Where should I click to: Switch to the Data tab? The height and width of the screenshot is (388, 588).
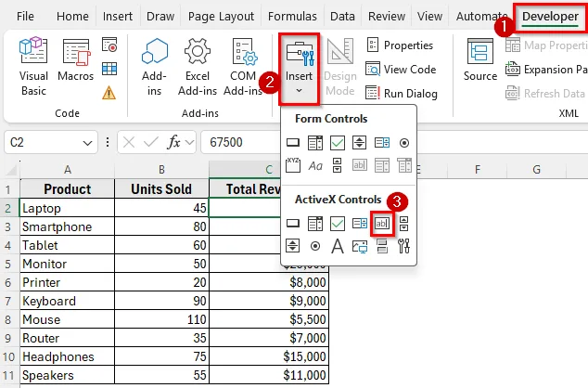(x=342, y=16)
